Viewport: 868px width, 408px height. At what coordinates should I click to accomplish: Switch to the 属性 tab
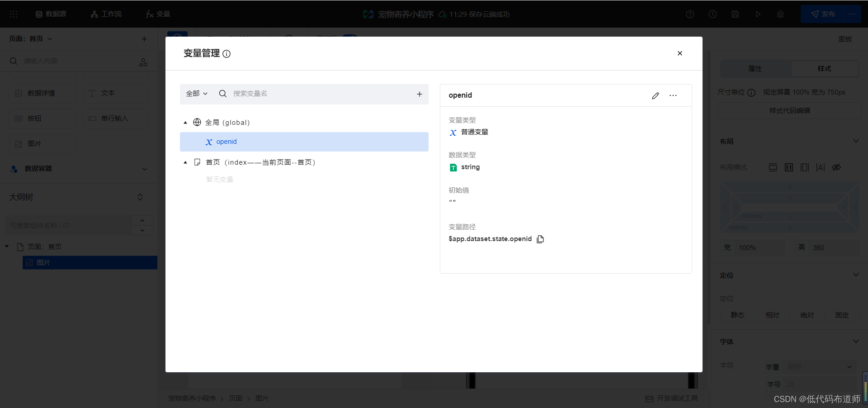(x=755, y=69)
